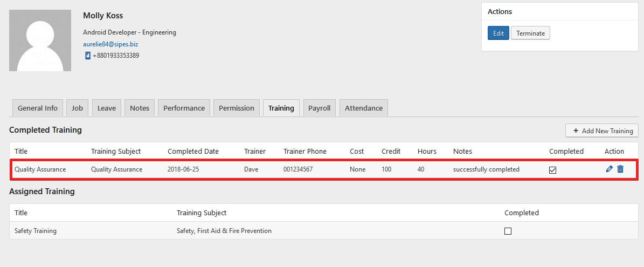The width and height of the screenshot is (644, 267).
Task: Go to the Notes tab
Action: (x=140, y=108)
